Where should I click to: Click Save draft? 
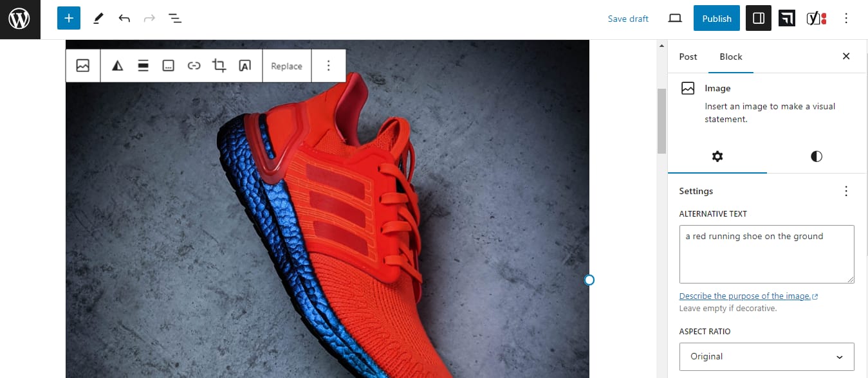click(x=628, y=19)
